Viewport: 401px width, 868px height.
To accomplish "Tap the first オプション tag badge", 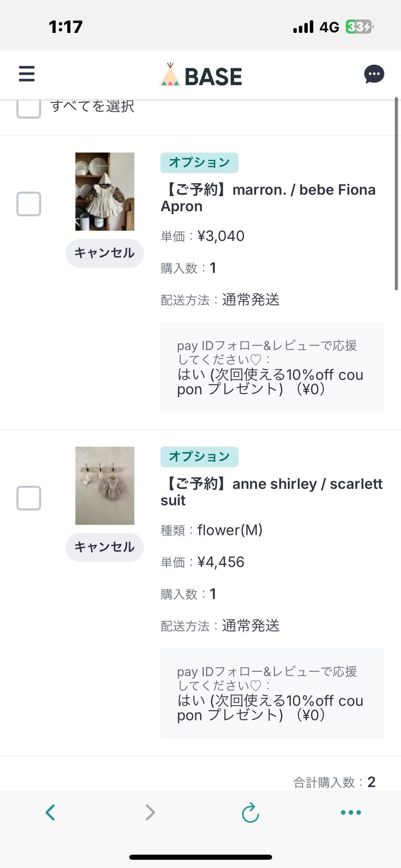I will coord(199,163).
